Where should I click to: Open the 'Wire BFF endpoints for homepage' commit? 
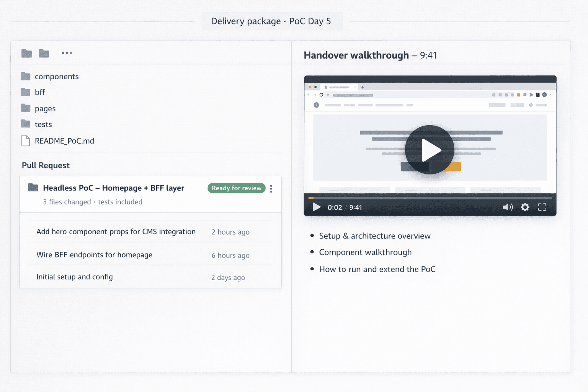tap(94, 255)
